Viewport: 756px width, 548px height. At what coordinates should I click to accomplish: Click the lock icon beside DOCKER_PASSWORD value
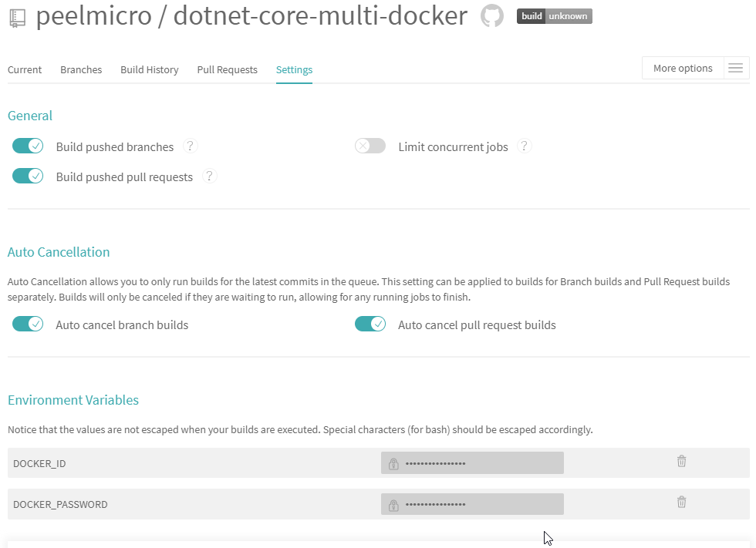coord(393,505)
